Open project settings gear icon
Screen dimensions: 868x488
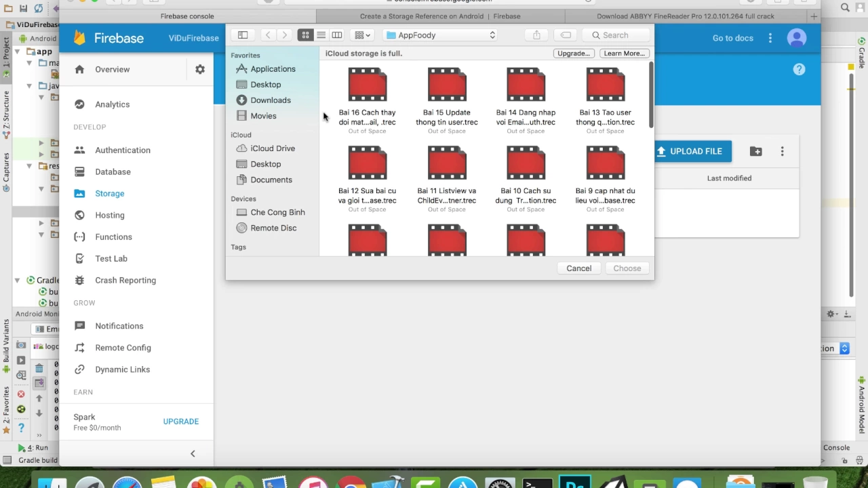tap(200, 69)
